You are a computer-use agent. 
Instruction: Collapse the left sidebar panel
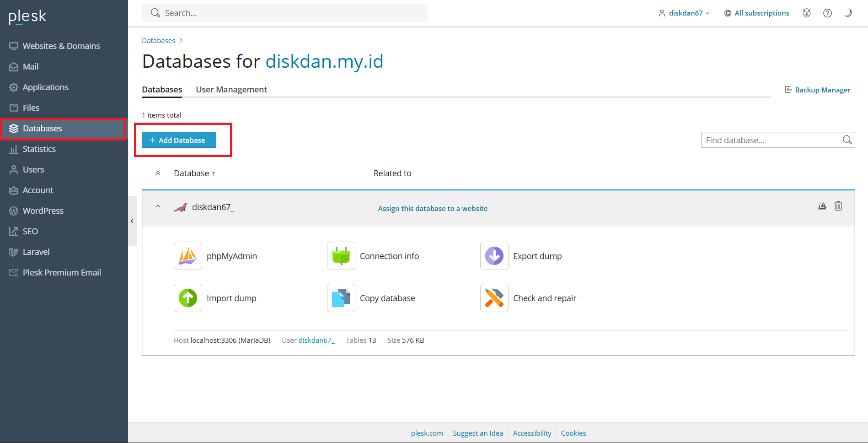coord(132,221)
